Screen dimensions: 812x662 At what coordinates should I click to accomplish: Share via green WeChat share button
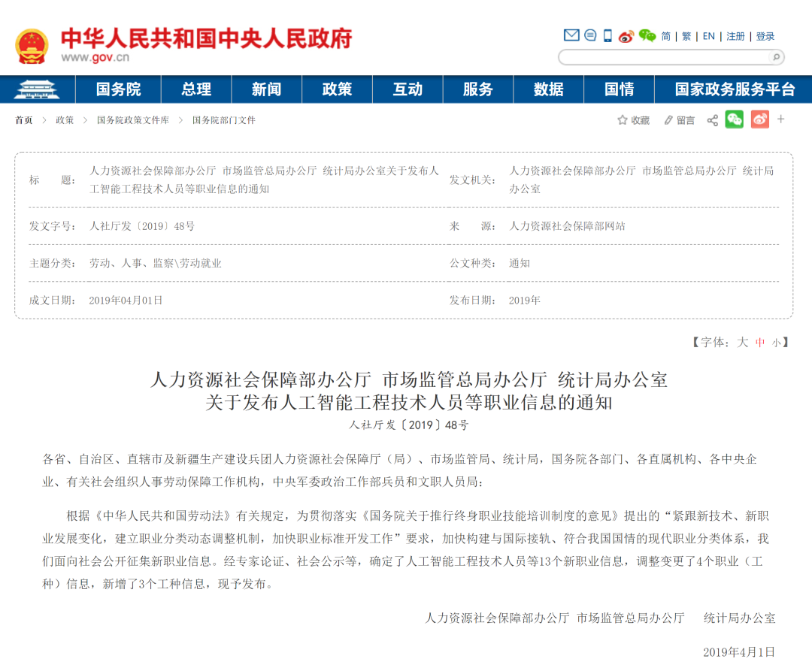pyautogui.click(x=734, y=119)
